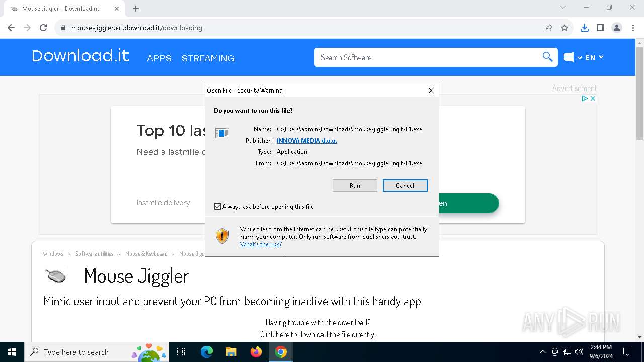The image size is (644, 362).
Task: Click Having trouble with the download text
Action: pos(317,323)
